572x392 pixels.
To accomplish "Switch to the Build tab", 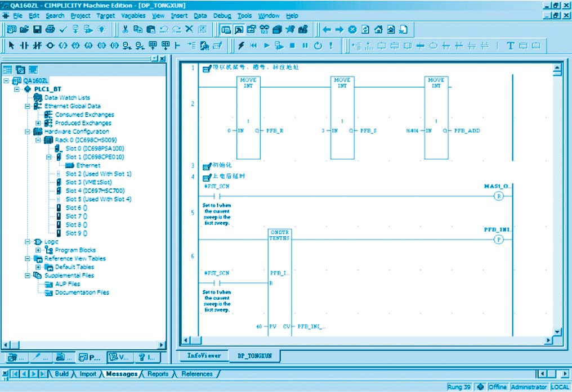I will [x=62, y=374].
